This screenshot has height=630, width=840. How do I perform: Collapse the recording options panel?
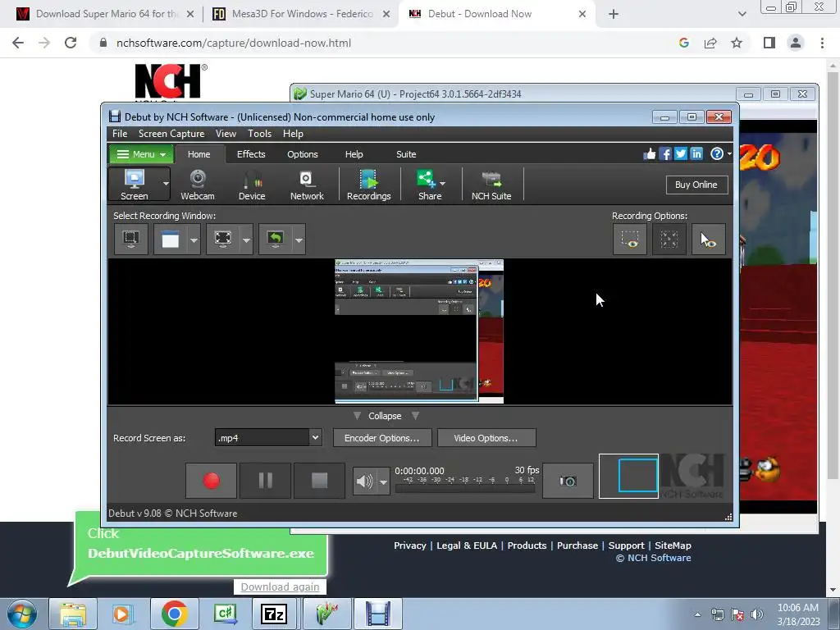coord(385,416)
